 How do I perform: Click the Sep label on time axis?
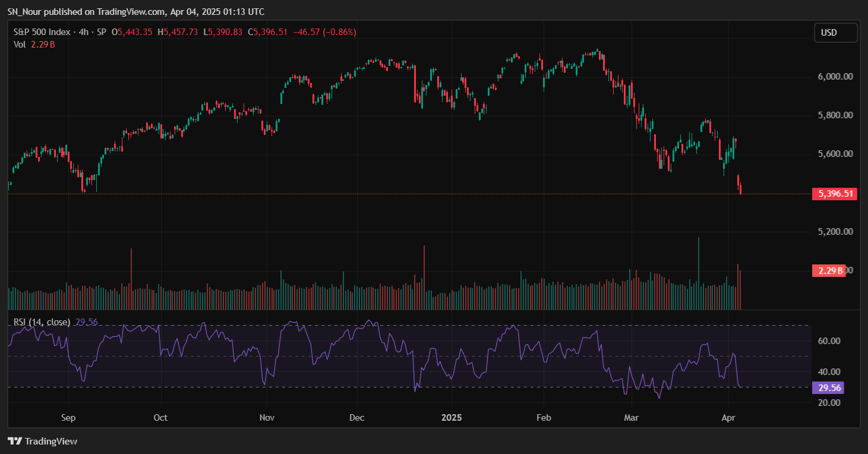[x=68, y=418]
